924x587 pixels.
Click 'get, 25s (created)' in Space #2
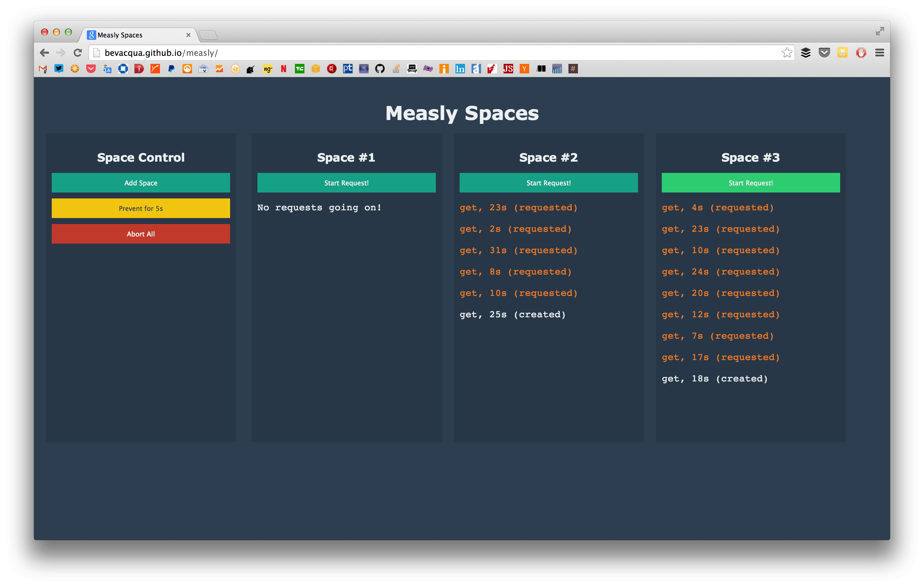click(513, 314)
